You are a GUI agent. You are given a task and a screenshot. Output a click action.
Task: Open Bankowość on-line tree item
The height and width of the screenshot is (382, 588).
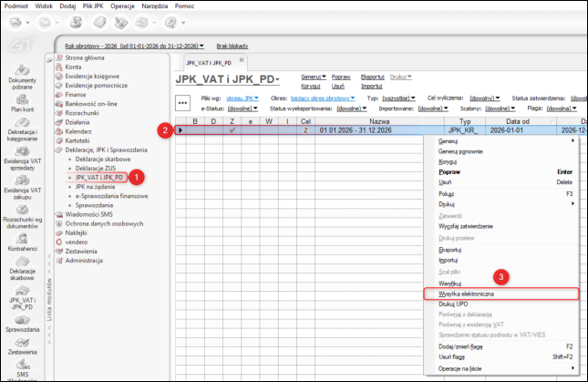[91, 104]
